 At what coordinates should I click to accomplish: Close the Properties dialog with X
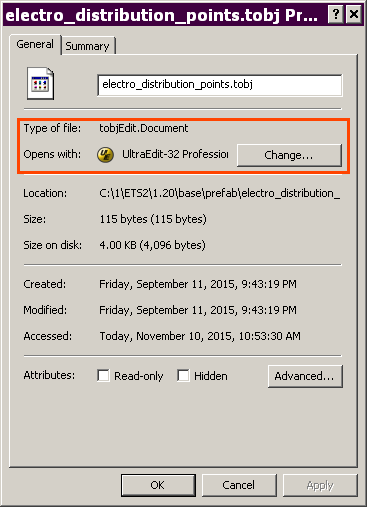(353, 14)
